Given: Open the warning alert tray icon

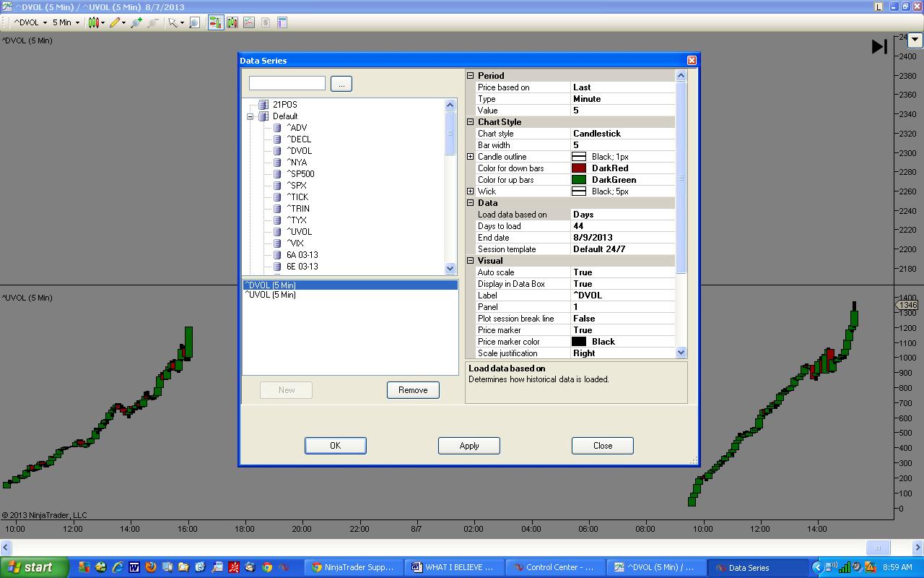Looking at the screenshot, I should click(869, 567).
